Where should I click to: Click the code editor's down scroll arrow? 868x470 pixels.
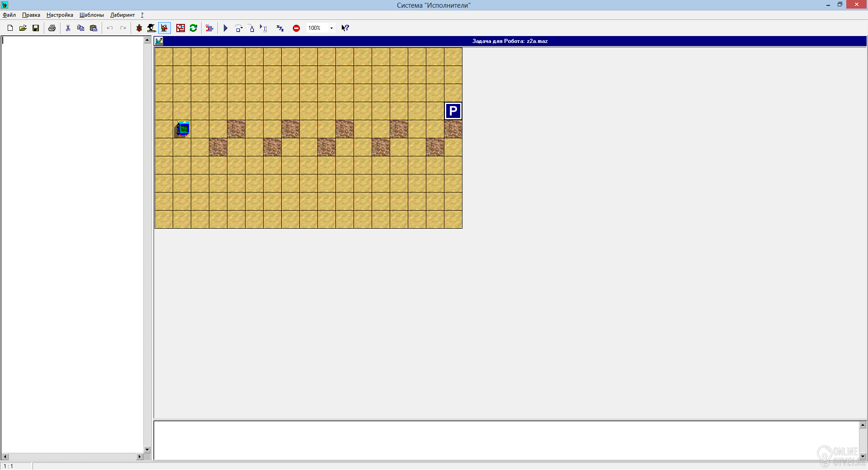pyautogui.click(x=147, y=450)
